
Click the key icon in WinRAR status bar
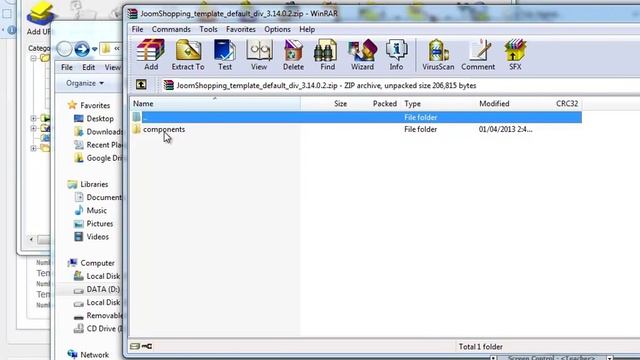click(147, 346)
